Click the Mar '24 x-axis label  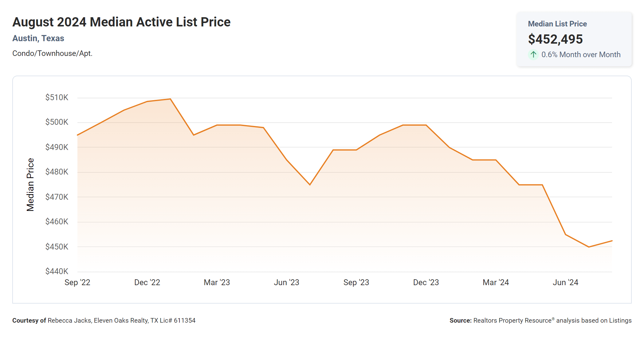(496, 282)
